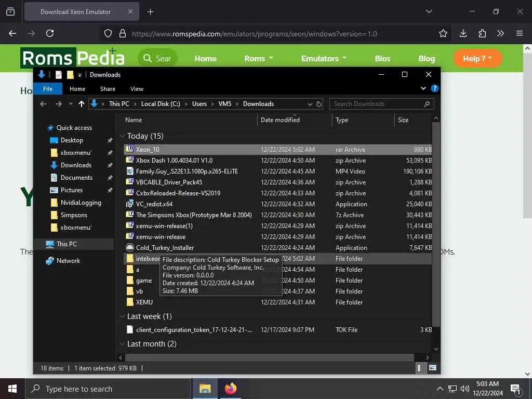Click Explorer blue help question icon

pos(434,88)
